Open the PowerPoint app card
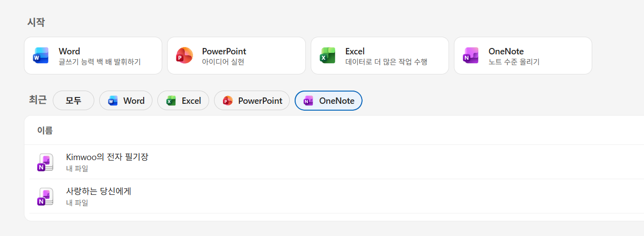 tap(236, 56)
